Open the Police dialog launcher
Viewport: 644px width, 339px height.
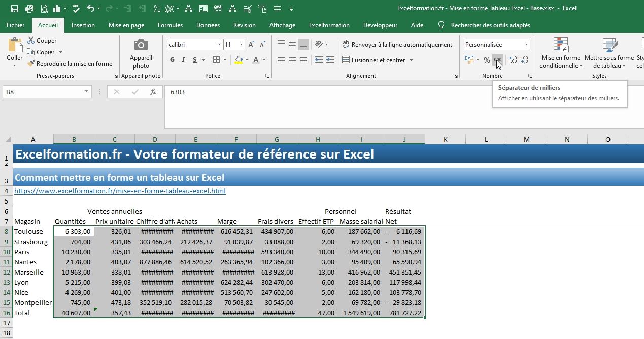point(267,76)
